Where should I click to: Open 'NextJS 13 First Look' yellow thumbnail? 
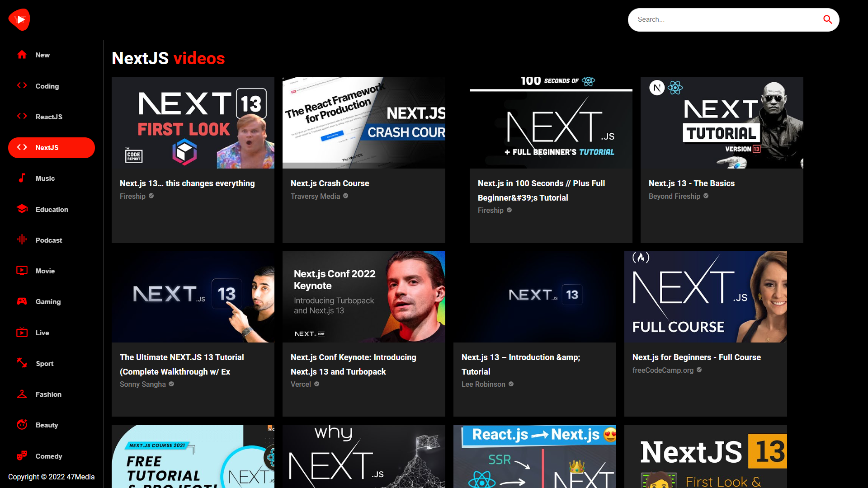tap(706, 456)
